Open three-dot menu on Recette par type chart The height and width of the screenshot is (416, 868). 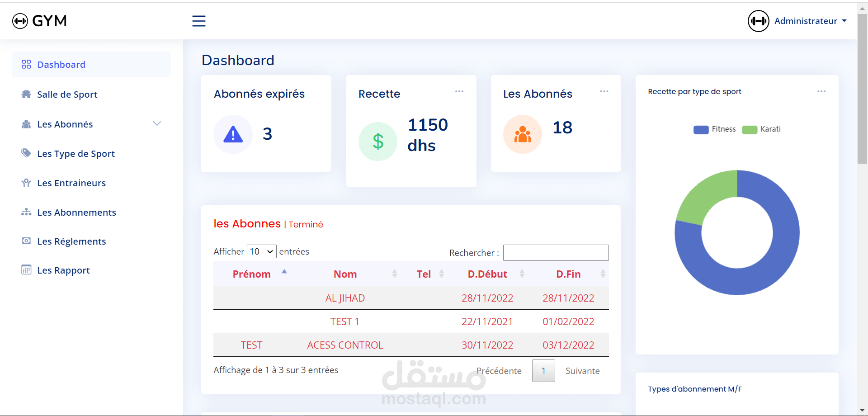click(821, 91)
